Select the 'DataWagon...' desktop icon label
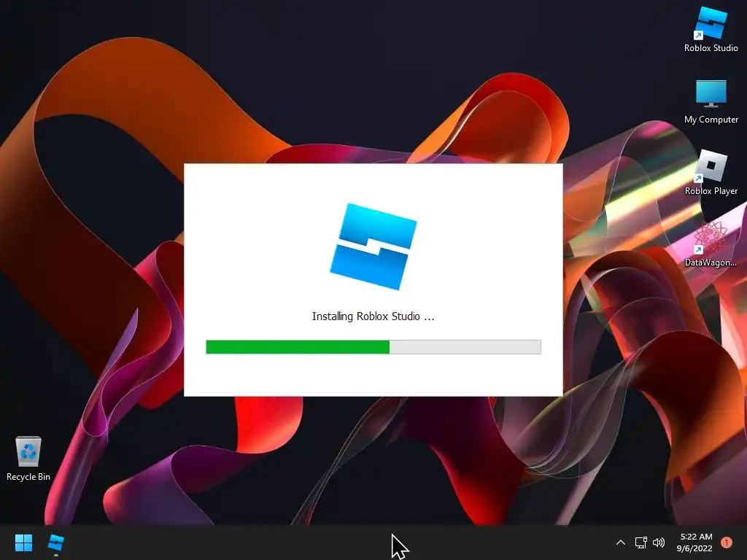 [x=711, y=262]
